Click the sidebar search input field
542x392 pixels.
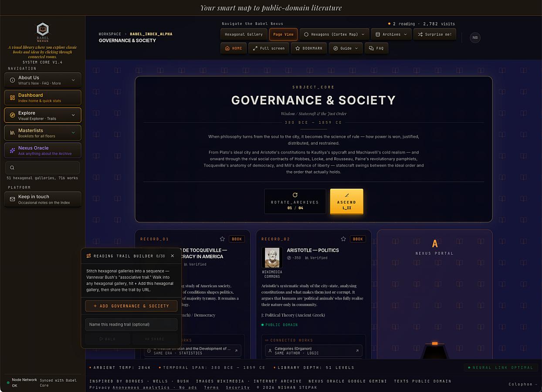pyautogui.click(x=43, y=168)
